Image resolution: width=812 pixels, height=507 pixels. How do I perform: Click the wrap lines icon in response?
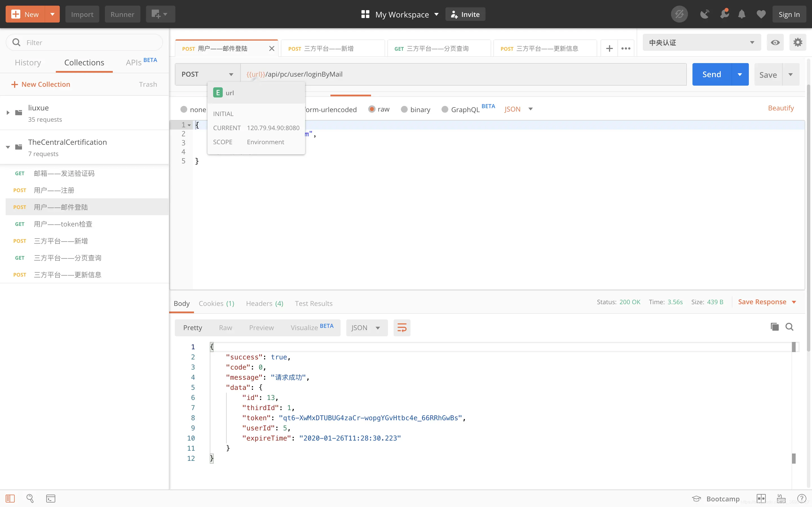(402, 328)
